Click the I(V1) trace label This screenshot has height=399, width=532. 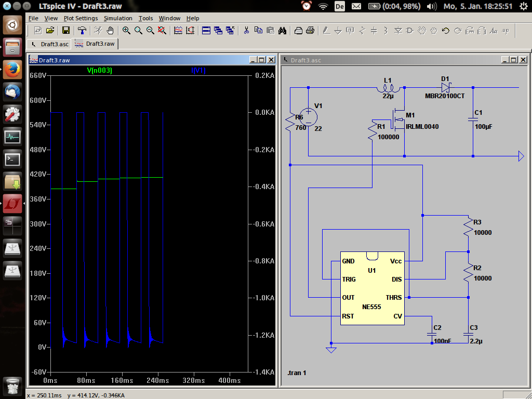click(198, 70)
